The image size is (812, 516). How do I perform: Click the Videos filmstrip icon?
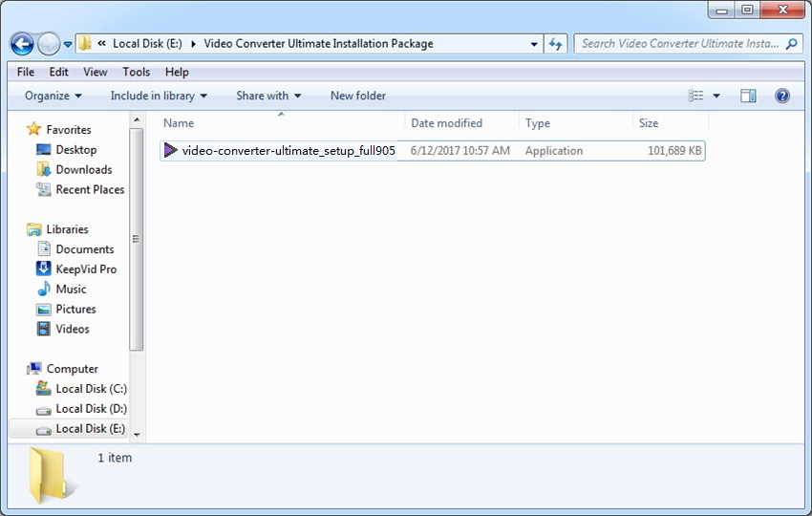click(x=44, y=329)
